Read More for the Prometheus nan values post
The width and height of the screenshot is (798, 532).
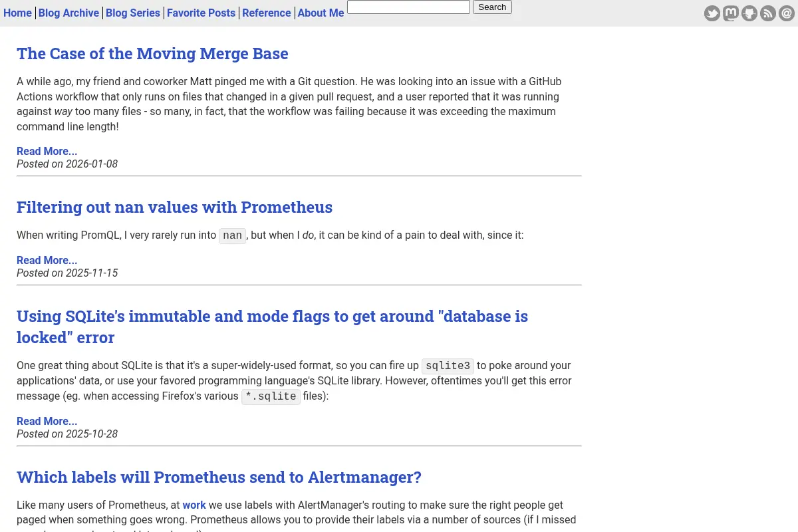[47, 260]
